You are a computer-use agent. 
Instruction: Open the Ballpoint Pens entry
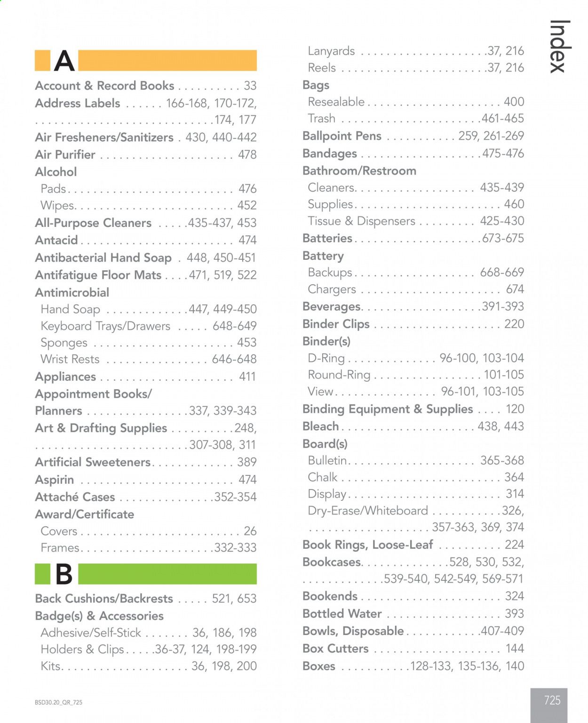click(413, 136)
